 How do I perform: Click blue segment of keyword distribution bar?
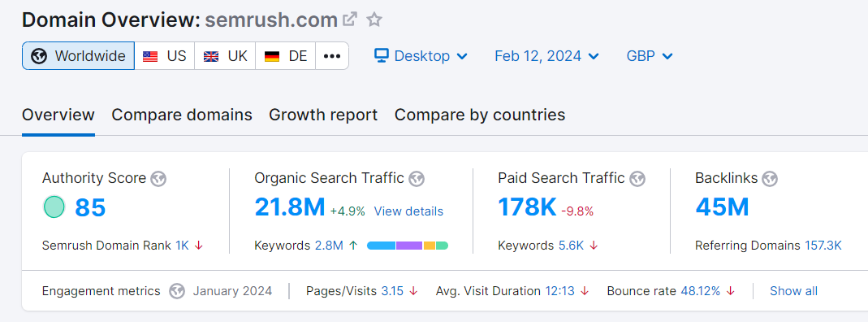[382, 246]
